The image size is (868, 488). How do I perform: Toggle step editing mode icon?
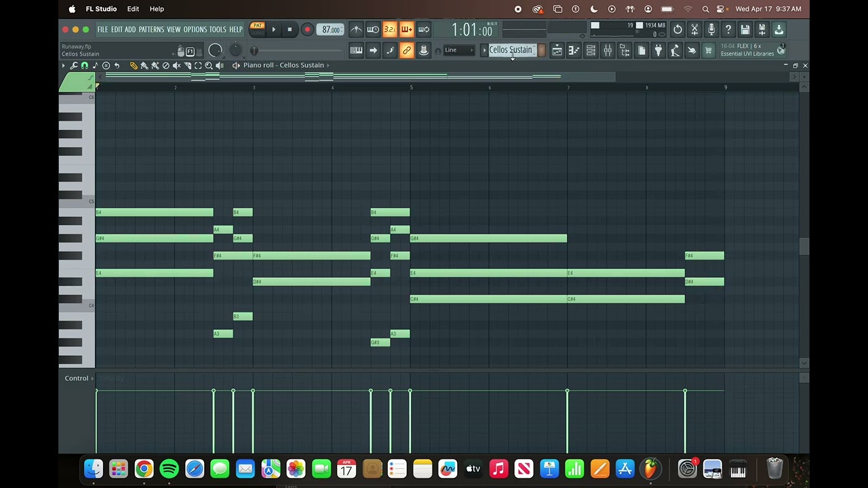(x=390, y=50)
